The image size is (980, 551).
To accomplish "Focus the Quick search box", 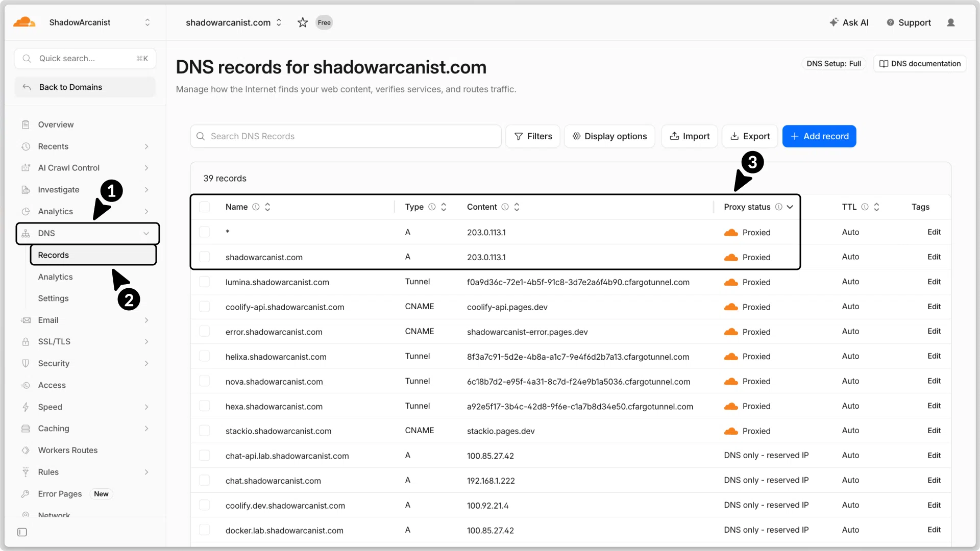I will (x=85, y=59).
